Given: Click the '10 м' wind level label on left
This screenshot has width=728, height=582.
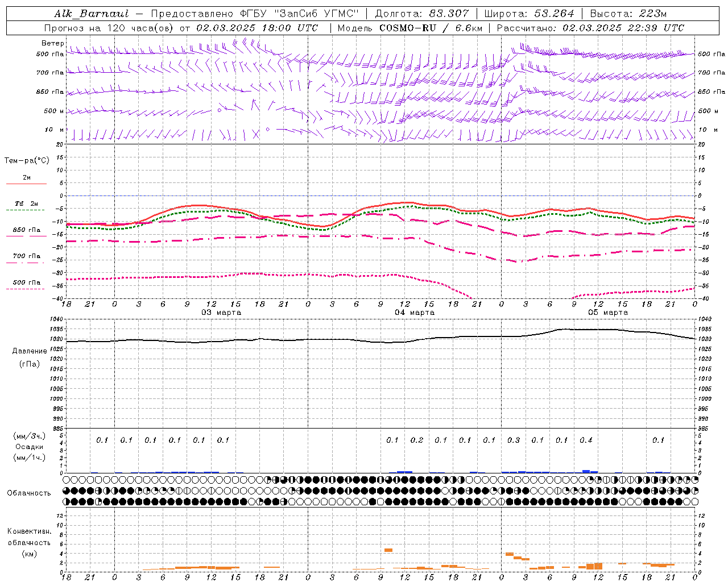Looking at the screenshot, I should (x=55, y=130).
